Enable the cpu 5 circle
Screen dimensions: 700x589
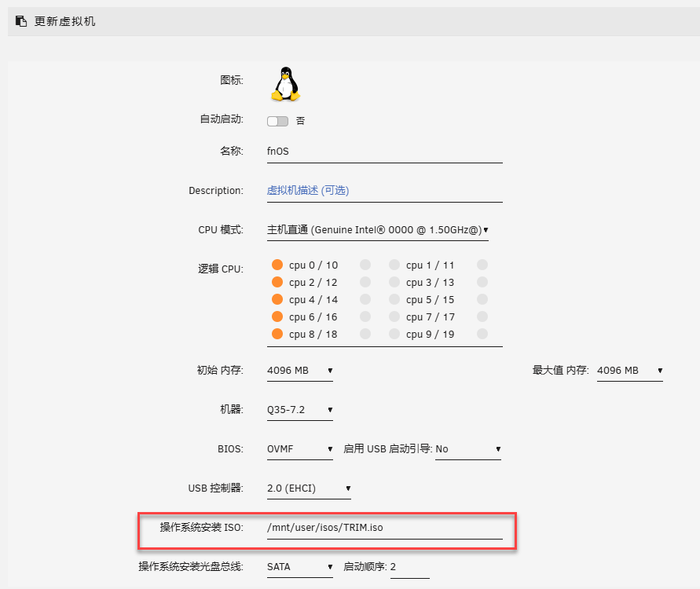[394, 299]
